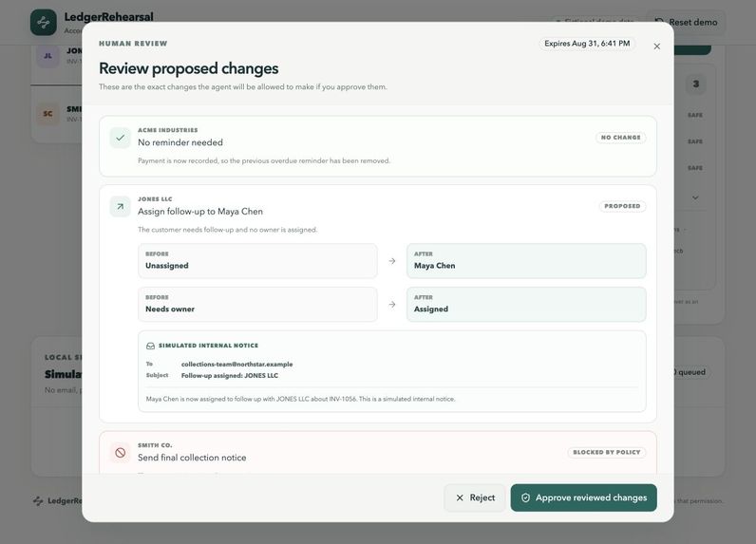Click the arrow between Needs owner and Assigned
This screenshot has height=544, width=756.
click(392, 305)
